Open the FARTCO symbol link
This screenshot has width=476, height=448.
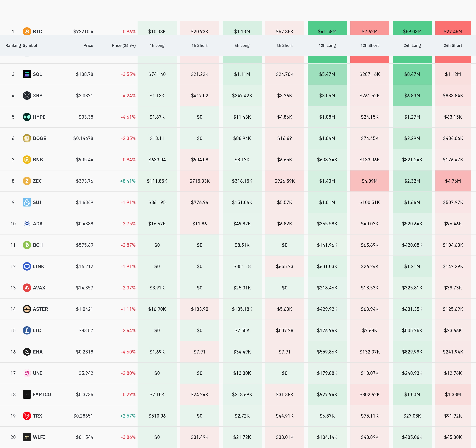coord(42,394)
